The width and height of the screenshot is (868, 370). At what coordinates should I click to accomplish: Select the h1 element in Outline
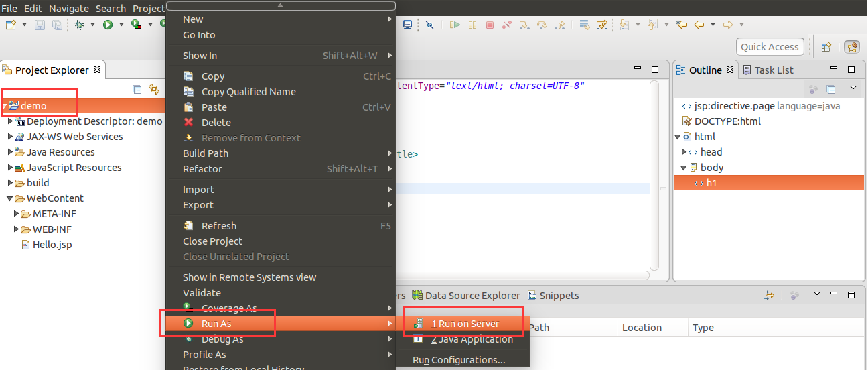(x=769, y=183)
